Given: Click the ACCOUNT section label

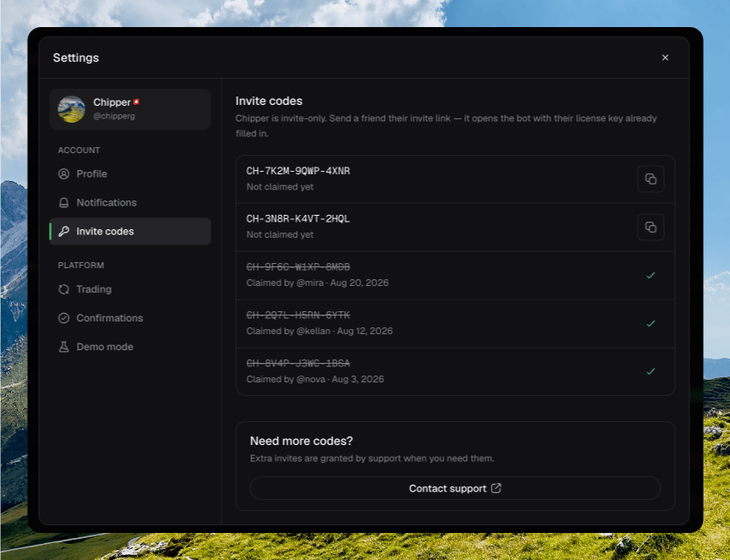Looking at the screenshot, I should 79,150.
